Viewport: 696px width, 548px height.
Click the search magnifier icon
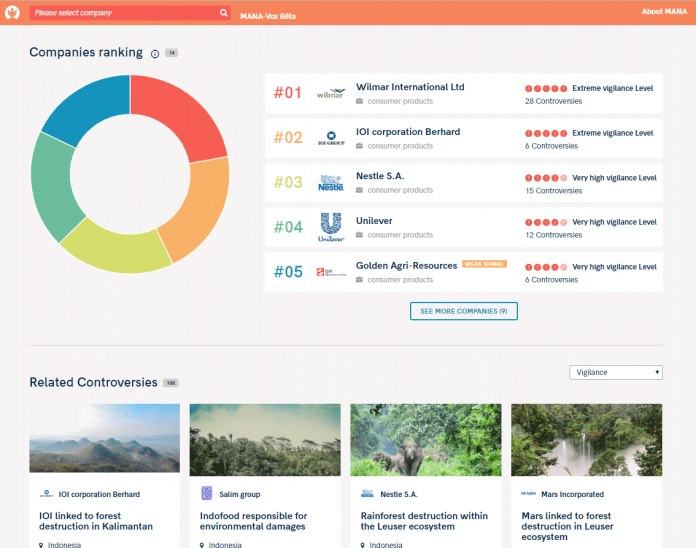224,12
